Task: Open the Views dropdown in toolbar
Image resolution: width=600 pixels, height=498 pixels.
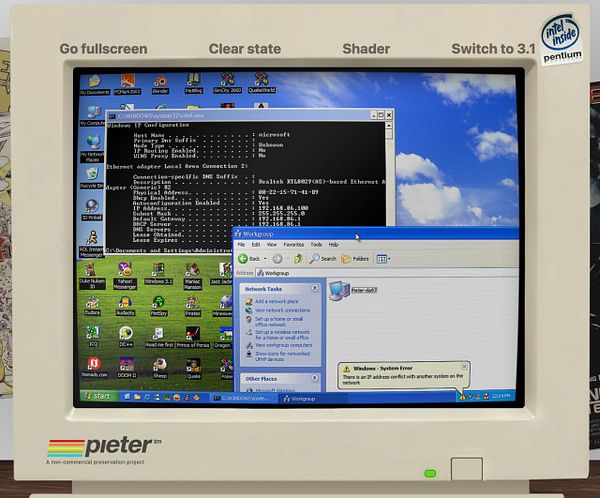Action: pos(383,259)
